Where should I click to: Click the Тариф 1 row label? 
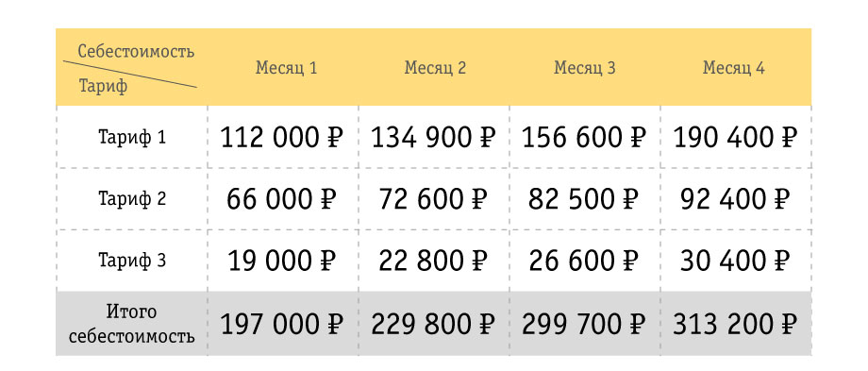click(x=132, y=137)
